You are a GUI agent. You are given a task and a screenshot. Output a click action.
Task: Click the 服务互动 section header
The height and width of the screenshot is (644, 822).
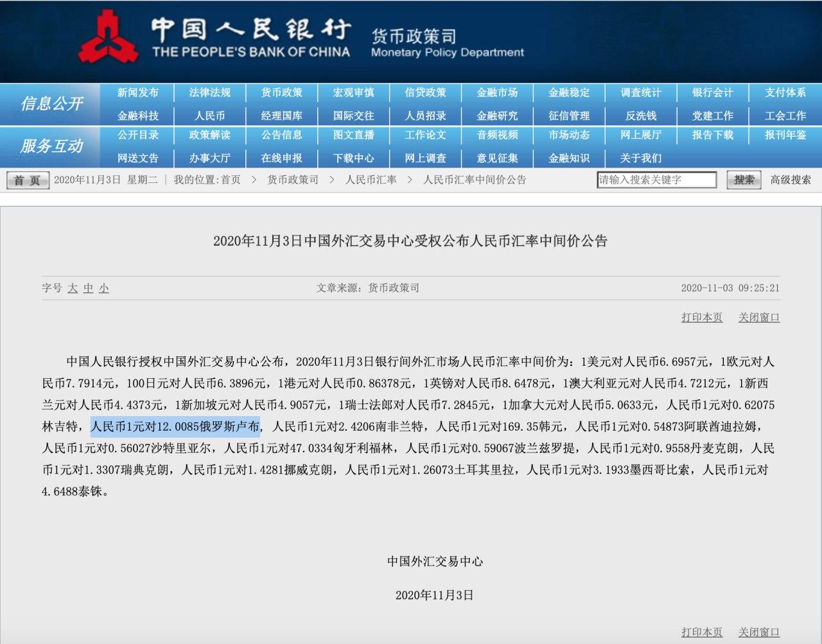[x=51, y=146]
